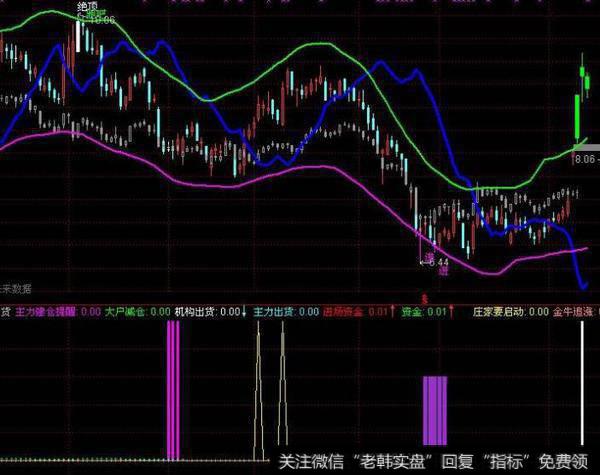
Task: Click the large green candlestick at far right
Action: coord(577,117)
